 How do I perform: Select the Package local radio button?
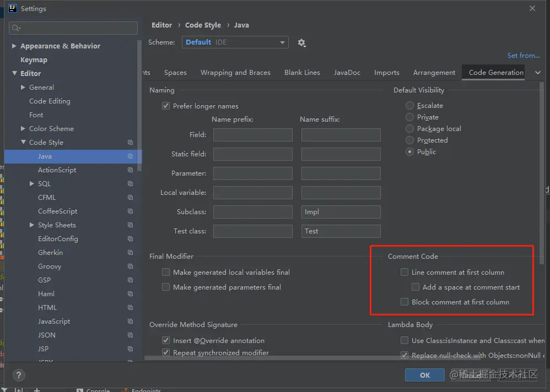(x=409, y=129)
